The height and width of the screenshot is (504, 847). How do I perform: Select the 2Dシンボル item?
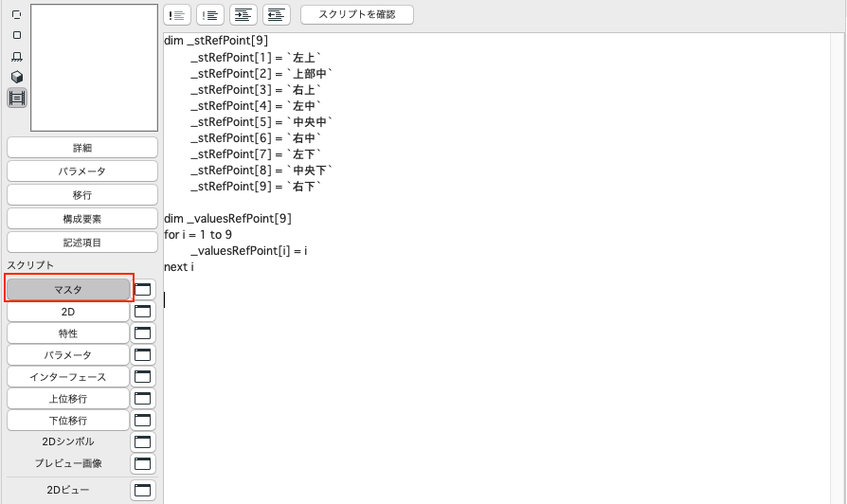[x=68, y=441]
